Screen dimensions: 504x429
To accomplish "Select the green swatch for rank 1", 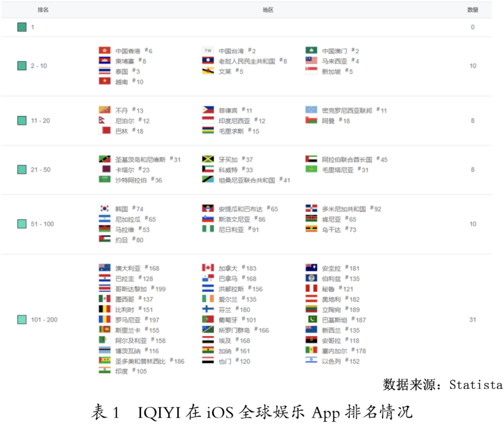I will (22, 27).
